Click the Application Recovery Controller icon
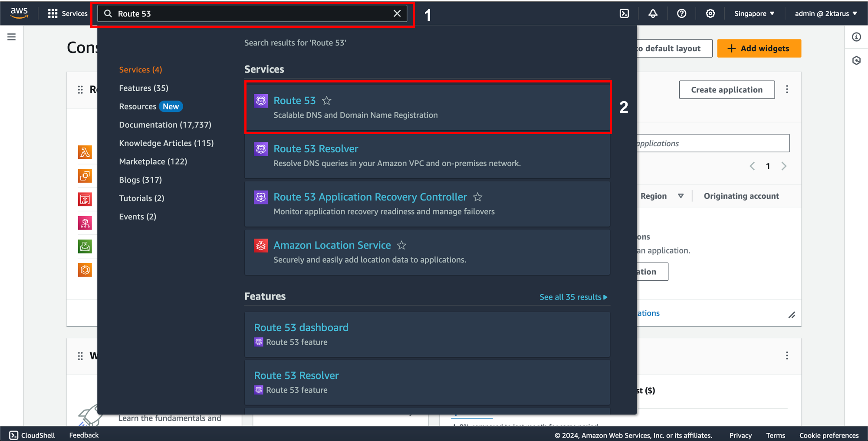Screen dimensions: 868x441 pos(261,197)
